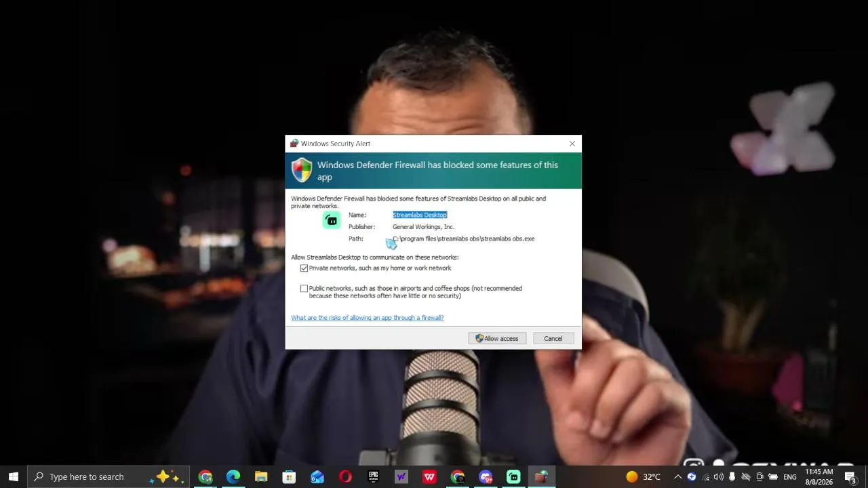The height and width of the screenshot is (488, 868).
Task: Open Google Chrome from the taskbar
Action: click(x=205, y=476)
